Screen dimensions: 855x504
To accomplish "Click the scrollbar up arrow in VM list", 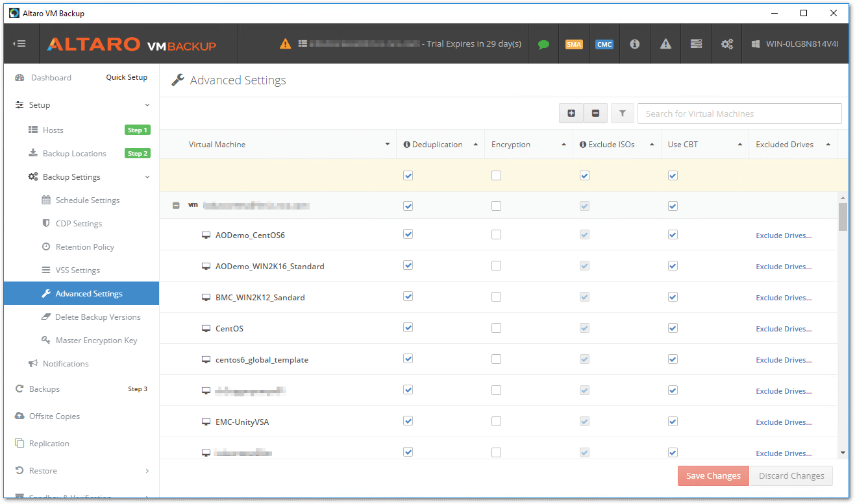I will 843,197.
